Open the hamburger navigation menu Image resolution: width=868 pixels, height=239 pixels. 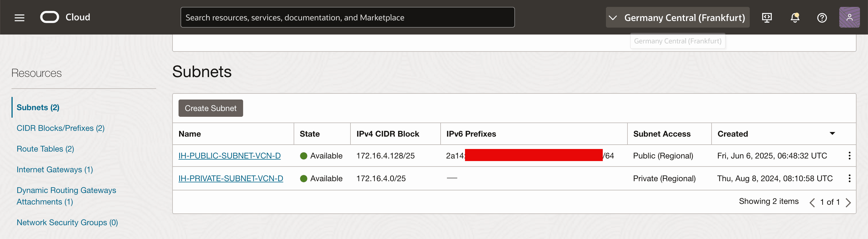(20, 18)
